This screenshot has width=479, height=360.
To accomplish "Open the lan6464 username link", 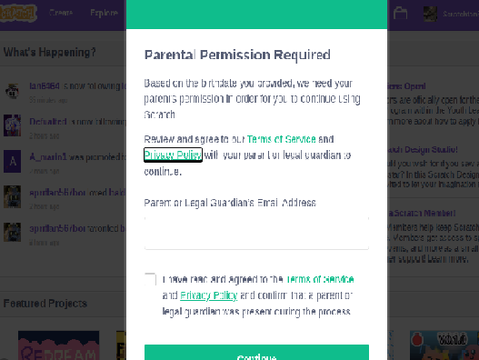I will (x=44, y=86).
